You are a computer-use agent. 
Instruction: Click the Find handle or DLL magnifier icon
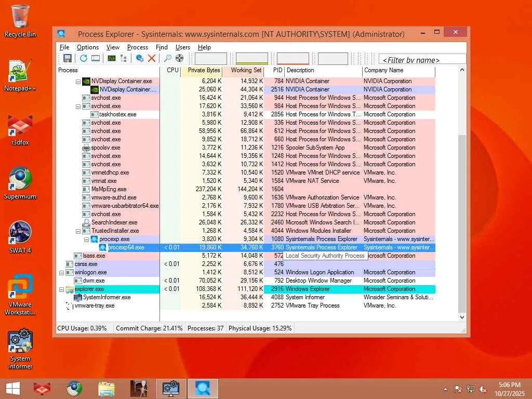click(167, 58)
